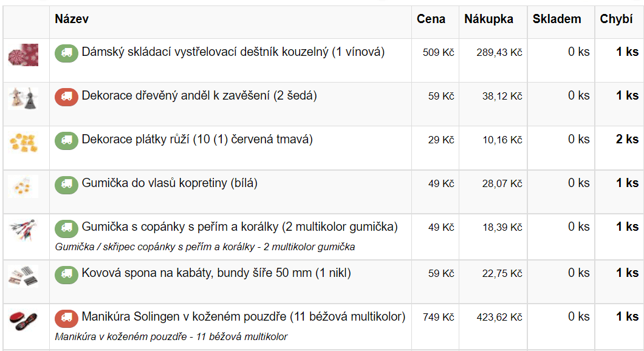644x351 pixels.
Task: Sort table by the Název column header
Action: 72,19
